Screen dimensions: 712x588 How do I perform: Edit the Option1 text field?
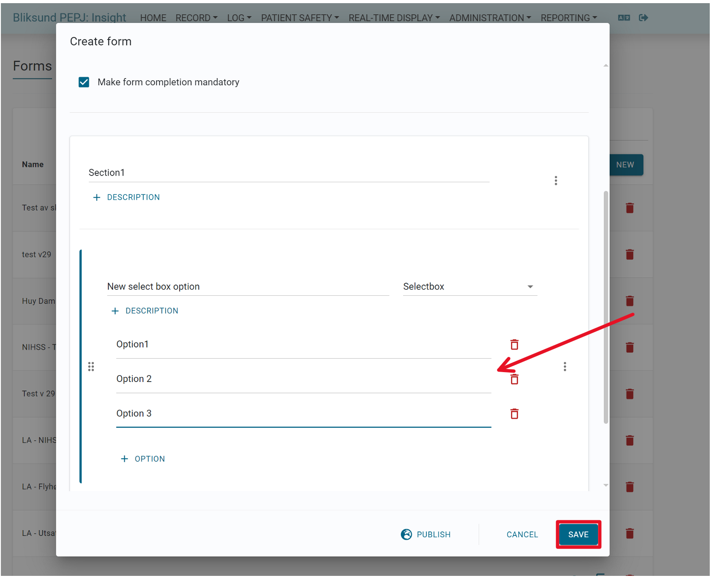point(303,344)
